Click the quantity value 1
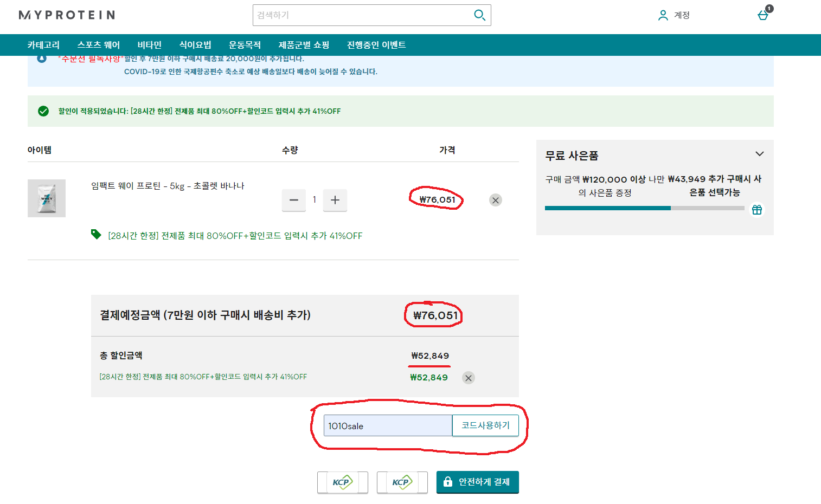 pos(315,199)
